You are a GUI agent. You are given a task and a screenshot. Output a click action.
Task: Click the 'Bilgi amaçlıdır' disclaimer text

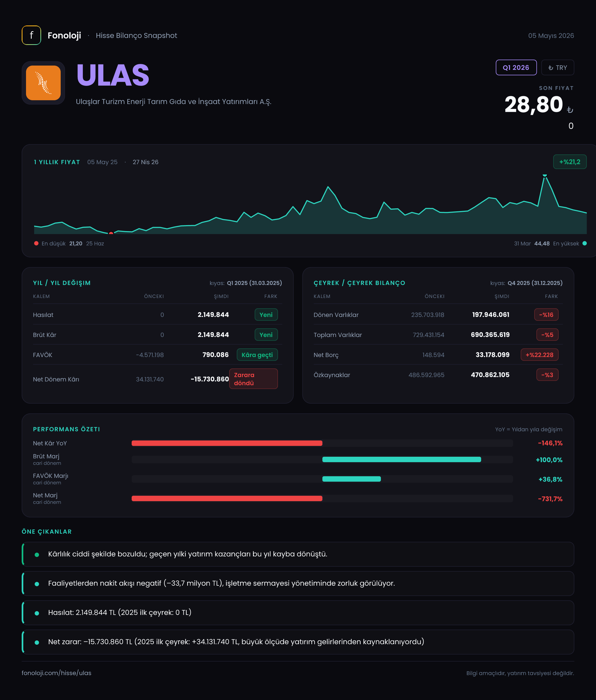(x=520, y=673)
